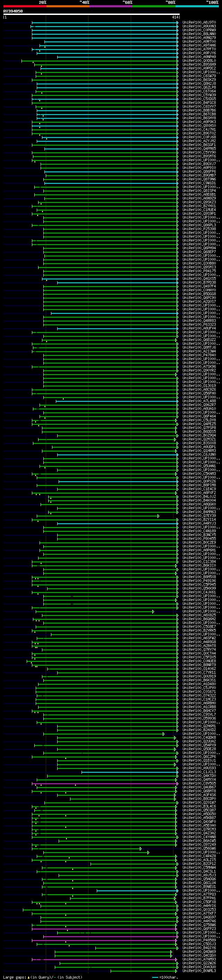Select hit label UniRef100_P63323
Viewport: 222px width, 980px height.
pos(199,324)
